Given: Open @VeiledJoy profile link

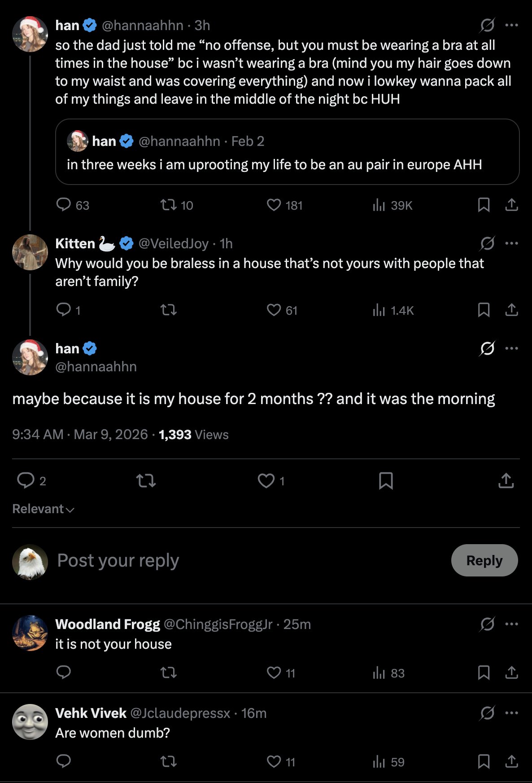Looking at the screenshot, I should click(174, 243).
